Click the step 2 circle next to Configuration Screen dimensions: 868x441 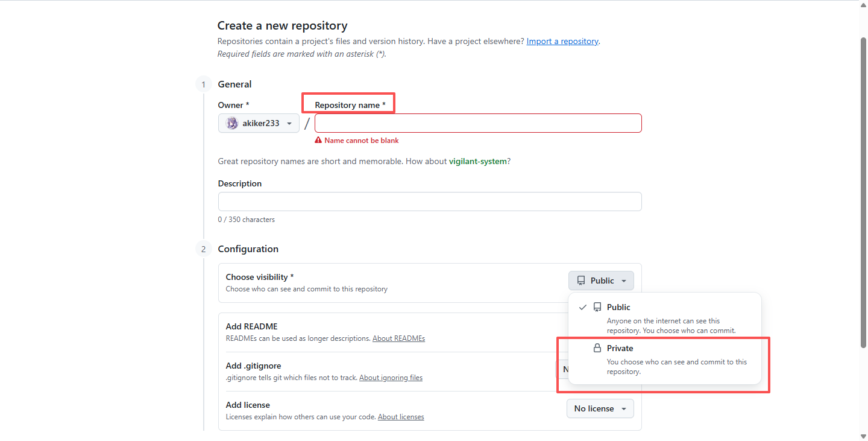pos(203,249)
